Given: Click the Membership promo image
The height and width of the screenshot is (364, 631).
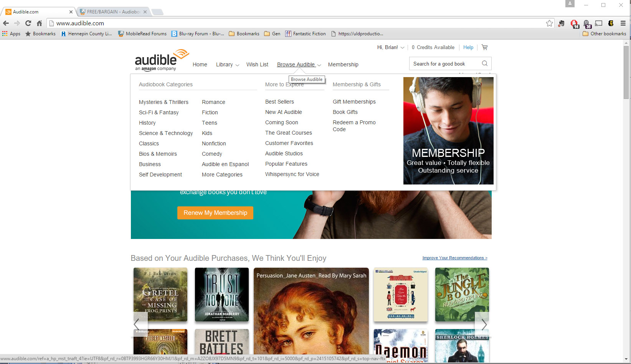Looking at the screenshot, I should pos(448,131).
